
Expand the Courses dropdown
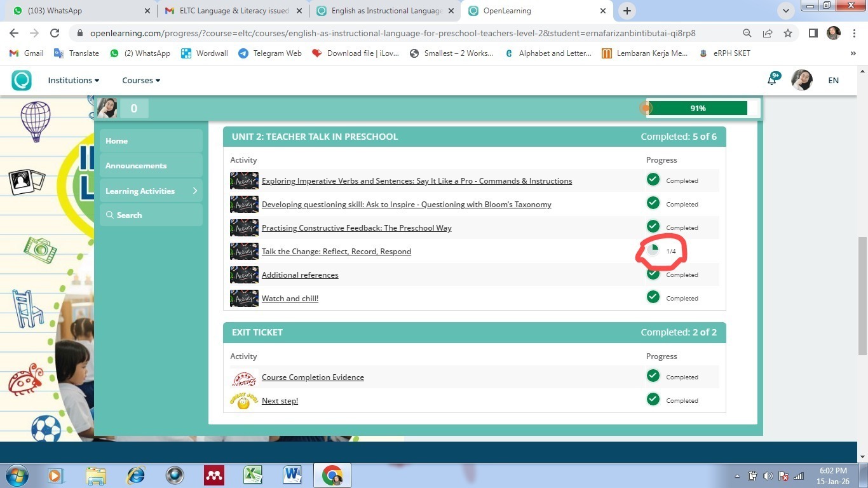pyautogui.click(x=141, y=80)
